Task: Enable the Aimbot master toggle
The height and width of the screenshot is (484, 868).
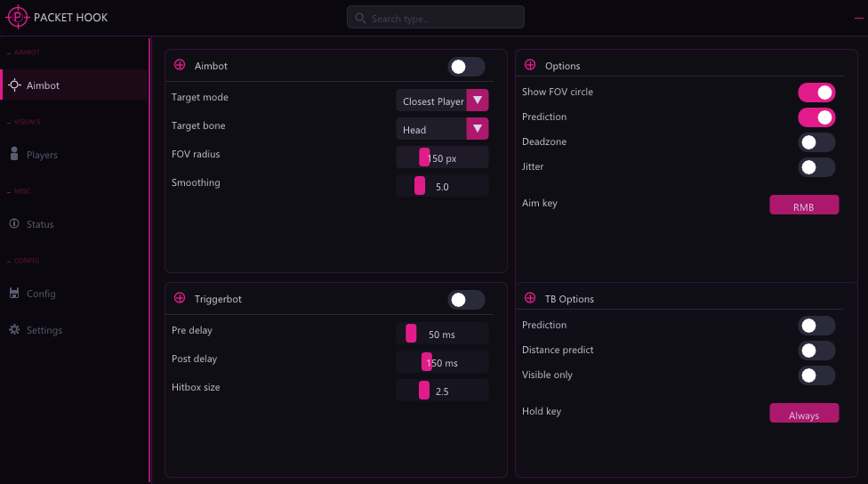Action: coord(466,67)
